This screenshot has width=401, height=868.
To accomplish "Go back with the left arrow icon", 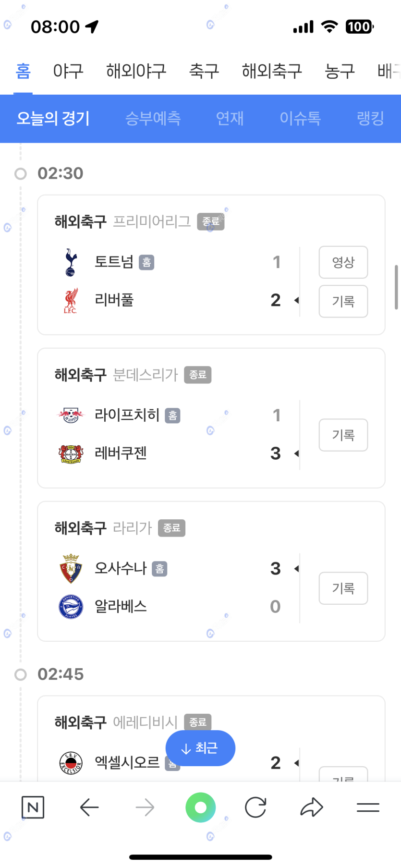I will [x=89, y=807].
